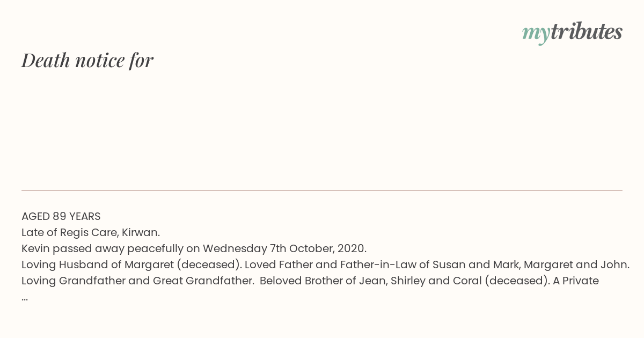The height and width of the screenshot is (338, 644).
Task: Select the word "Death" in the heading
Action: (x=46, y=60)
